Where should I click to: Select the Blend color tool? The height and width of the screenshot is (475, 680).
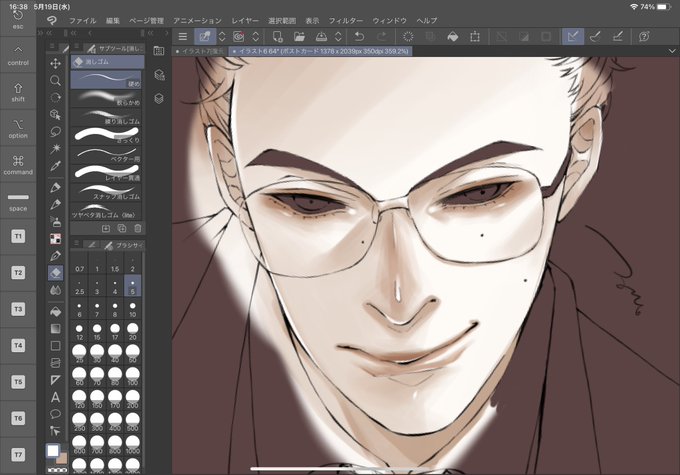pos(55,290)
